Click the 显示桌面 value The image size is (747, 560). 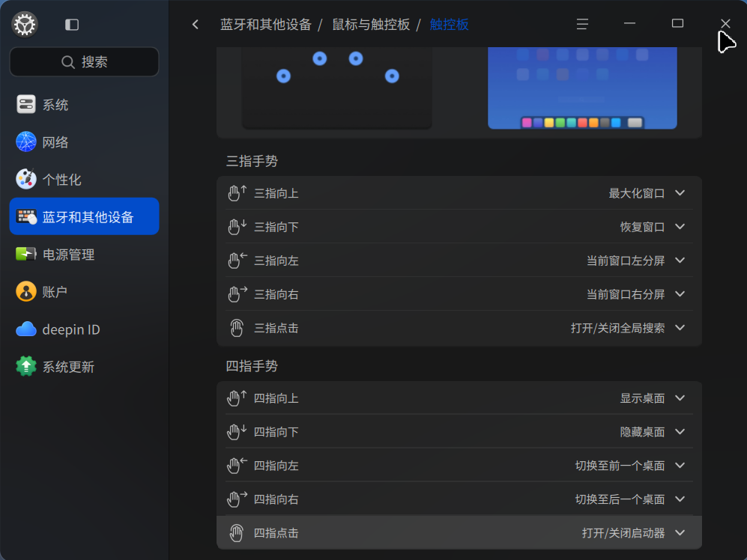642,398
